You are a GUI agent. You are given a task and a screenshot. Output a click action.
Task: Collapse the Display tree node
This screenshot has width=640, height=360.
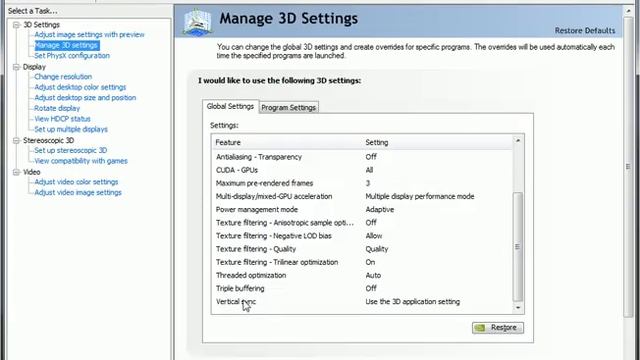(16, 67)
